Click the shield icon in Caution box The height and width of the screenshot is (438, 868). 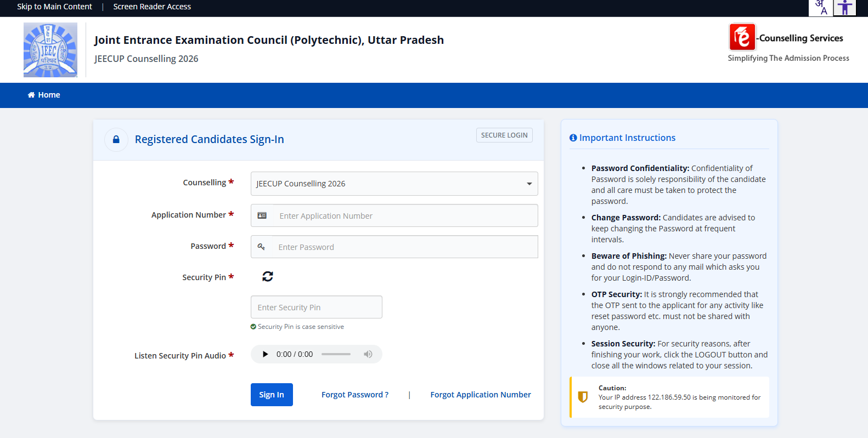[583, 397]
